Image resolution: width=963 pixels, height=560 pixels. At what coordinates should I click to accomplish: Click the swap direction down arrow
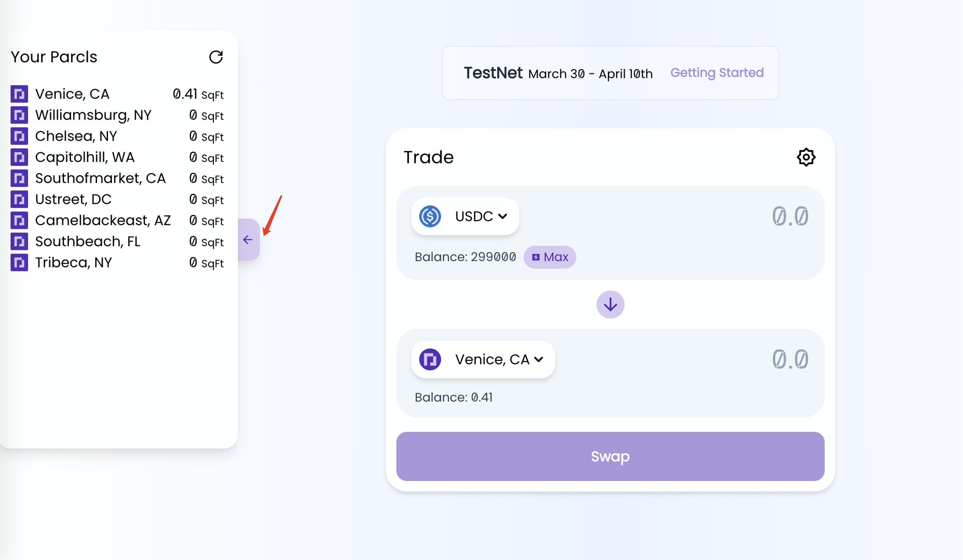tap(610, 305)
